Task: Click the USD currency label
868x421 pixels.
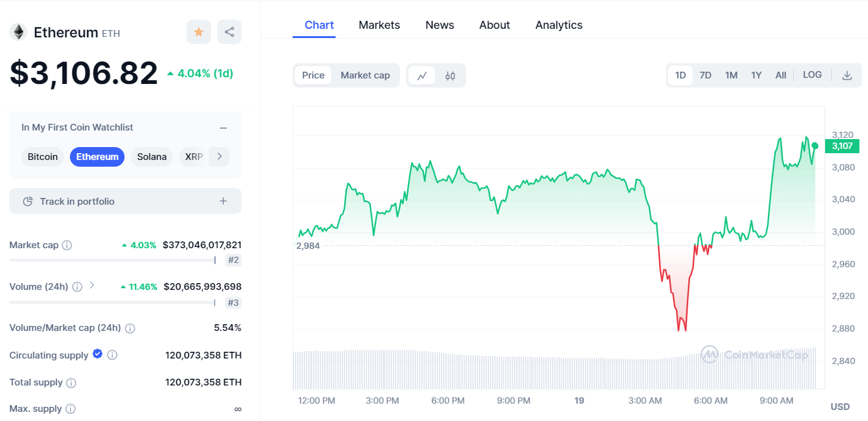Action: [x=840, y=407]
